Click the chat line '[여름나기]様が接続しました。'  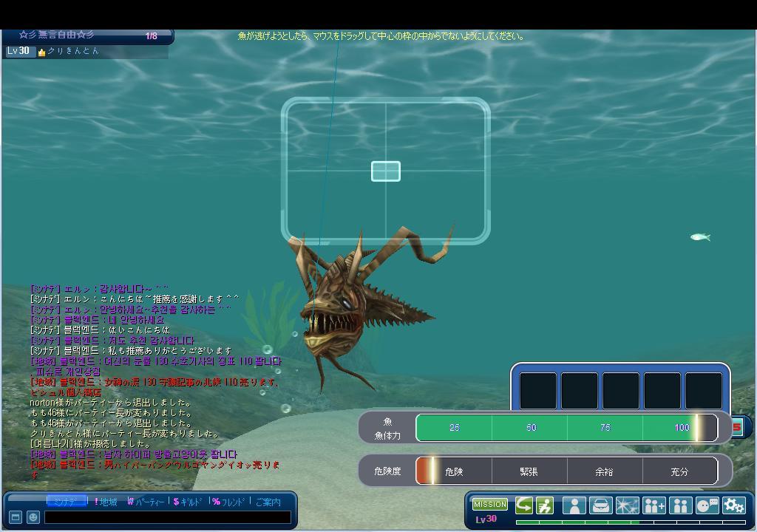pyautogui.click(x=90, y=443)
